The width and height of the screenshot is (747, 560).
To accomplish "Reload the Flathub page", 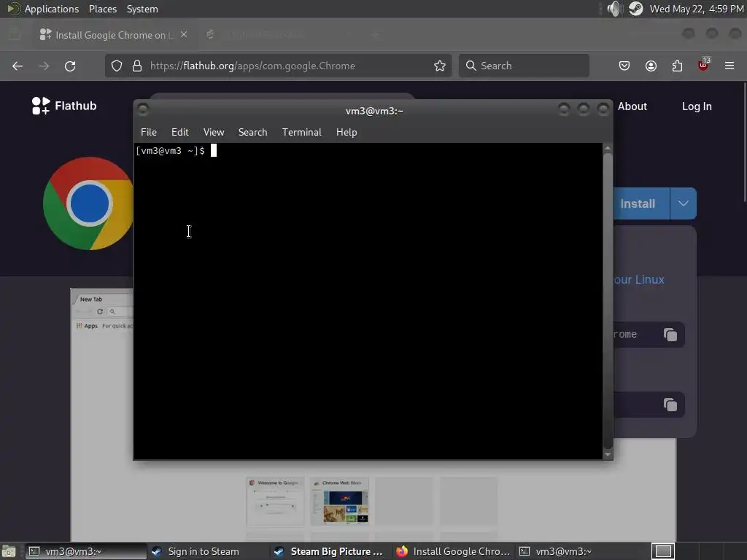I will [x=70, y=66].
